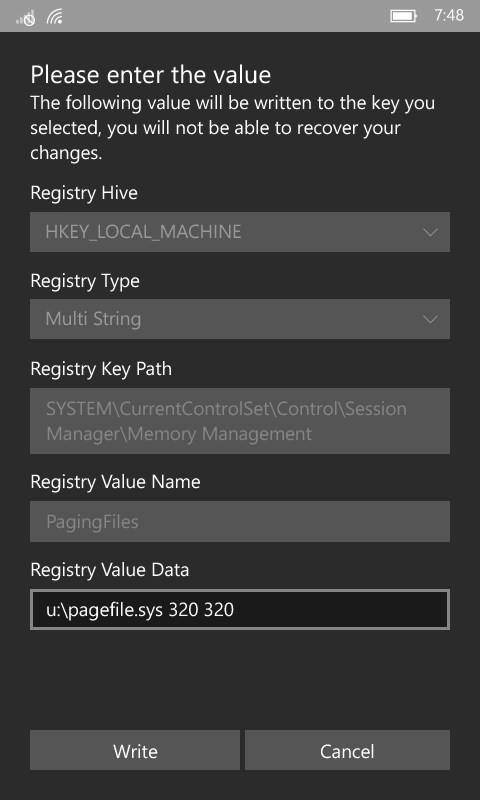Screen dimensions: 480x800
Task: Click the Registry Key Path text box
Action: click(x=240, y=421)
